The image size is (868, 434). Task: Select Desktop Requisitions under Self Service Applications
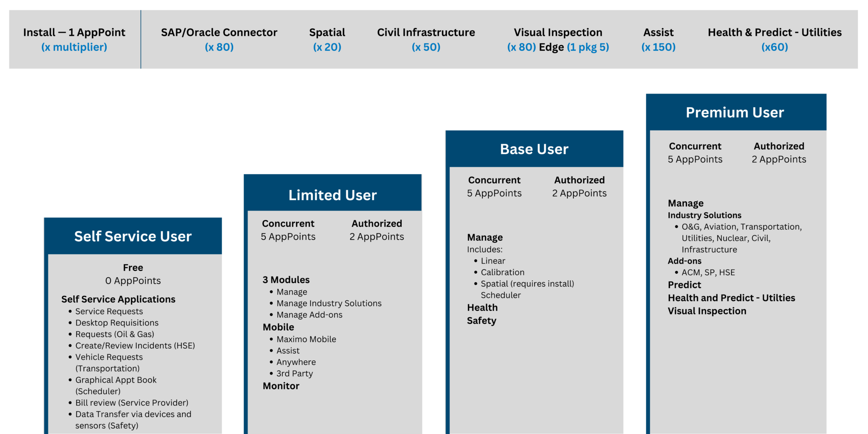pos(117,323)
